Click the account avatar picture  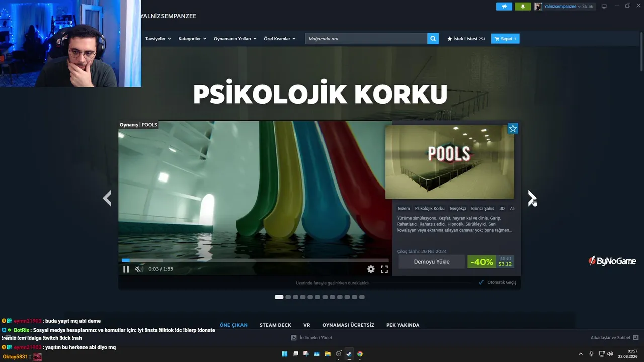point(538,7)
